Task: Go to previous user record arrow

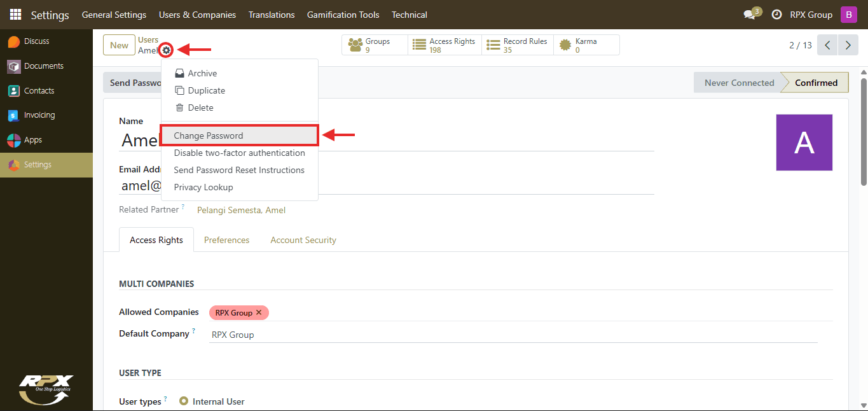Action: pos(827,45)
